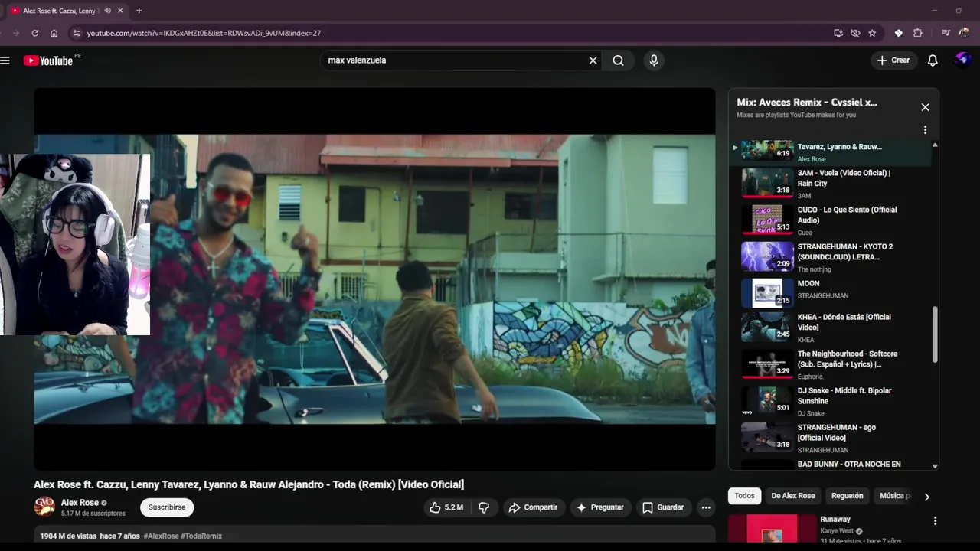The image size is (980, 551).
Task: Open the account avatar menu
Action: [x=963, y=60]
